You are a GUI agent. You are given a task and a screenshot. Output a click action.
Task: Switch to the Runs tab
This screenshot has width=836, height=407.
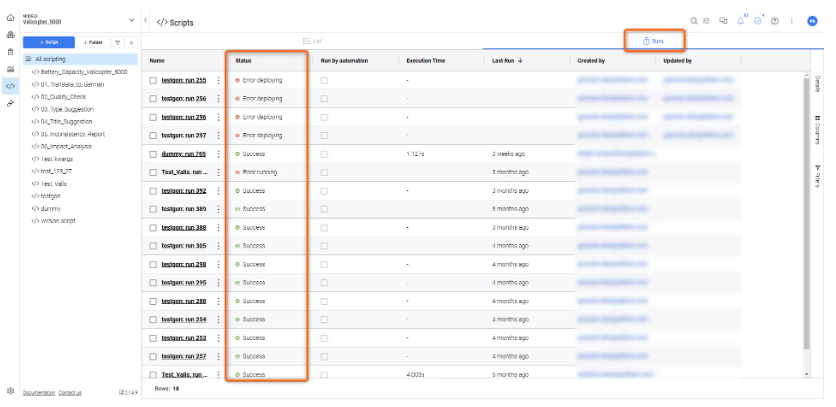[x=654, y=41]
